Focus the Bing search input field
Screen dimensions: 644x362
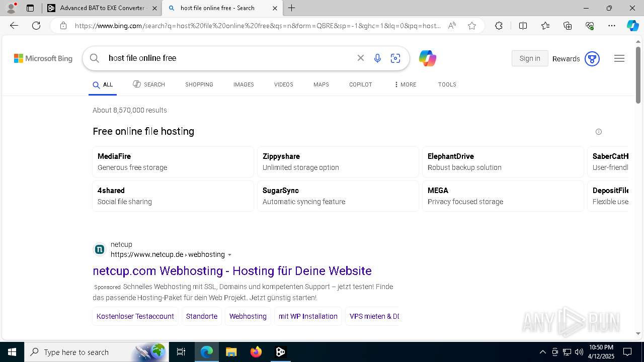click(x=229, y=58)
